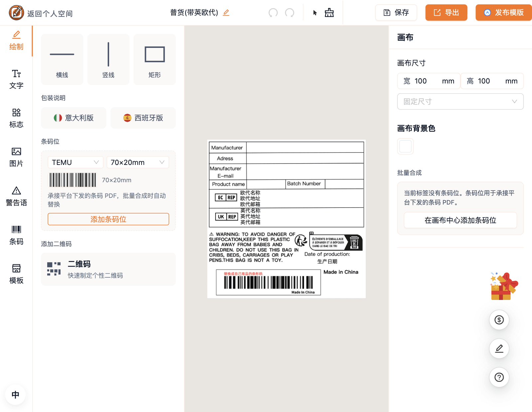
Task: Open the 模板 templates tab
Action: (16, 274)
